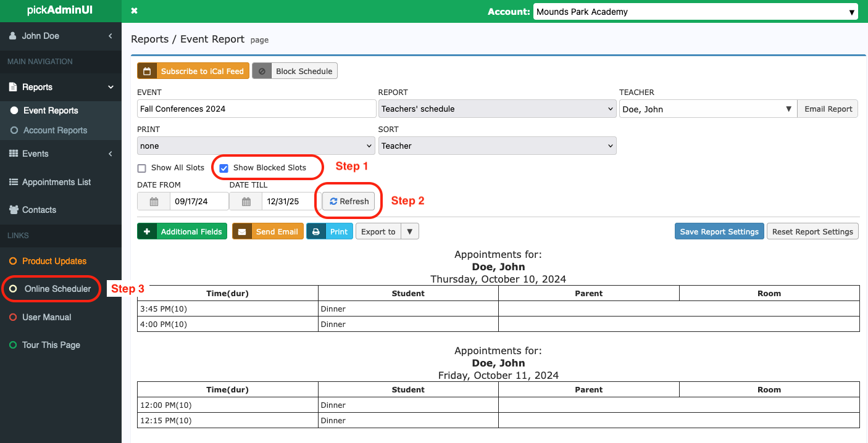
Task: Click the calendar icon beside Date Till
Action: click(x=246, y=202)
